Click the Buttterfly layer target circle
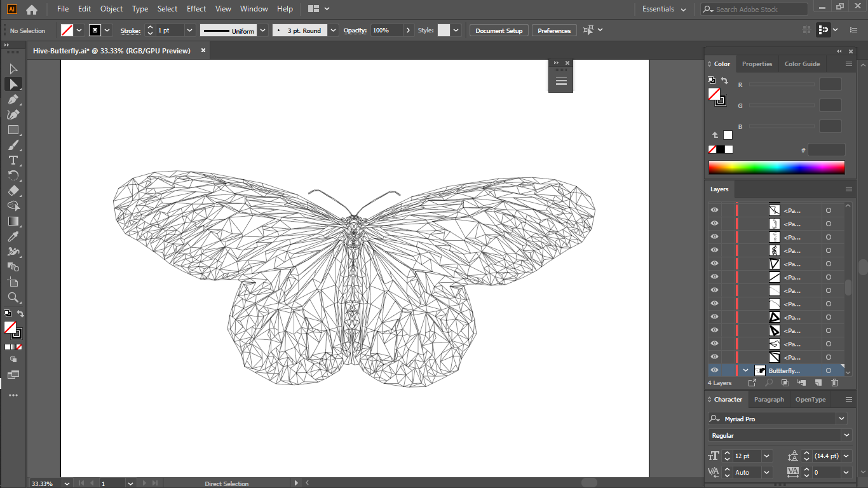This screenshot has height=488, width=868. (829, 370)
